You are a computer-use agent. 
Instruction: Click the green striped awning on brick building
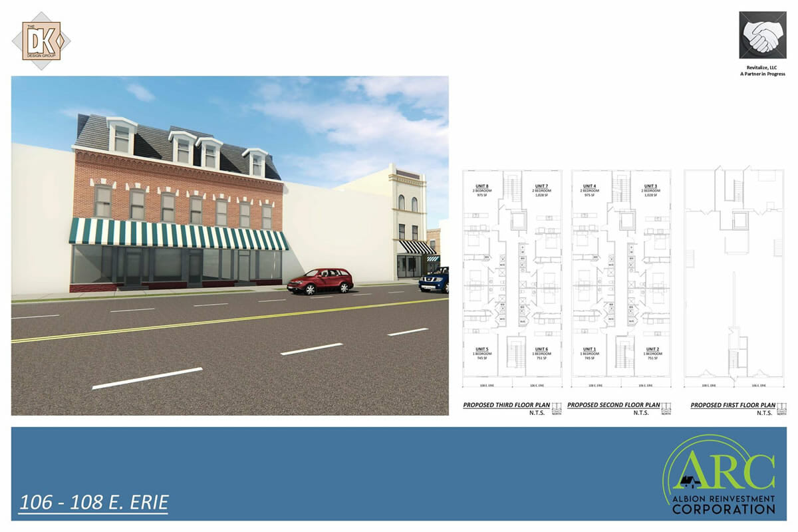click(x=178, y=234)
